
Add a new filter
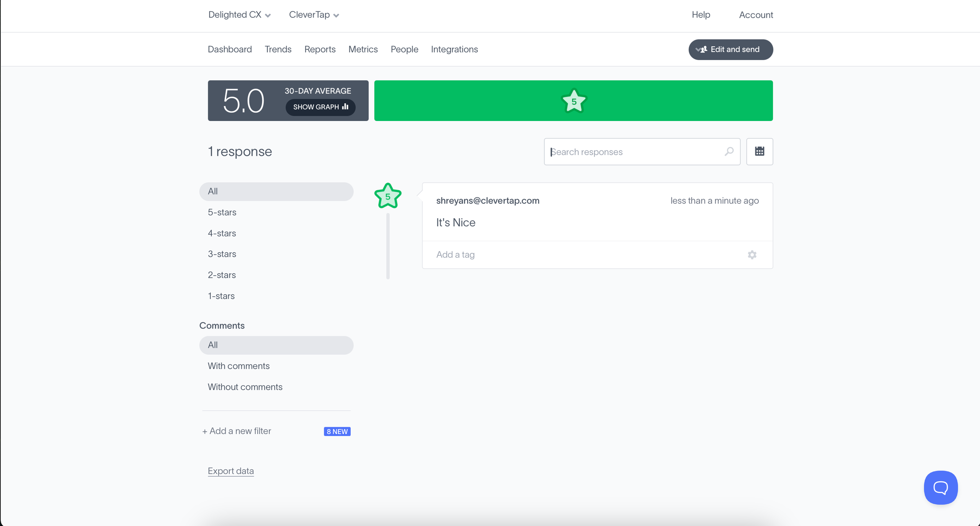237,431
